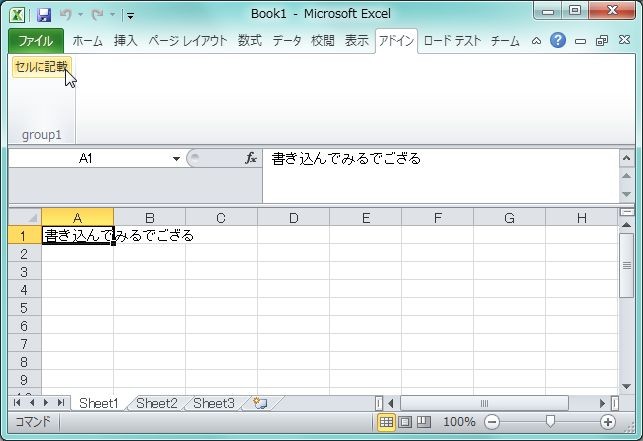
Task: Click the formula bar text 書き込んでみるでござる
Action: (x=346, y=158)
